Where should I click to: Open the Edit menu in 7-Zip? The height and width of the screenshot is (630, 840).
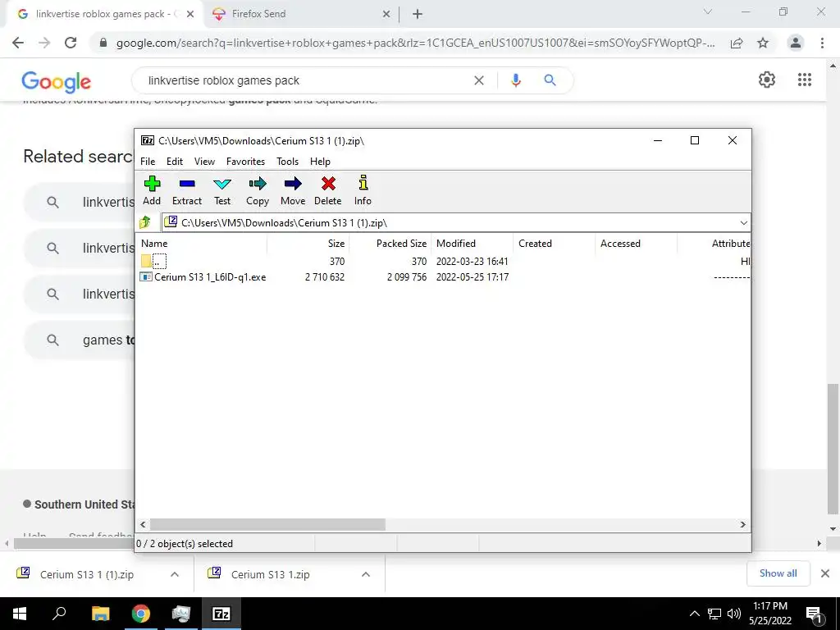pyautogui.click(x=175, y=162)
